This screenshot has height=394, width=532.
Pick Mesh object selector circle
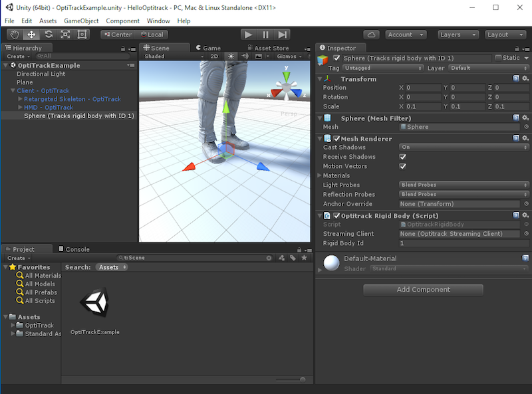coord(526,127)
